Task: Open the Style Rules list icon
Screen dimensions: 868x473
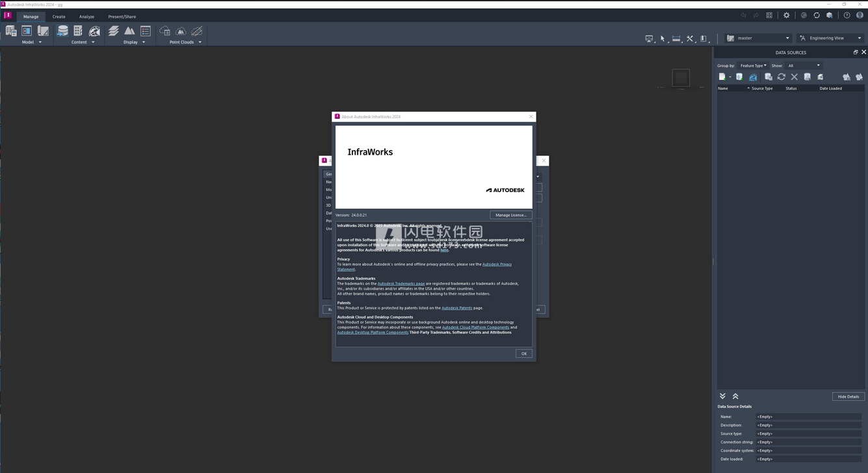Action: pos(146,31)
